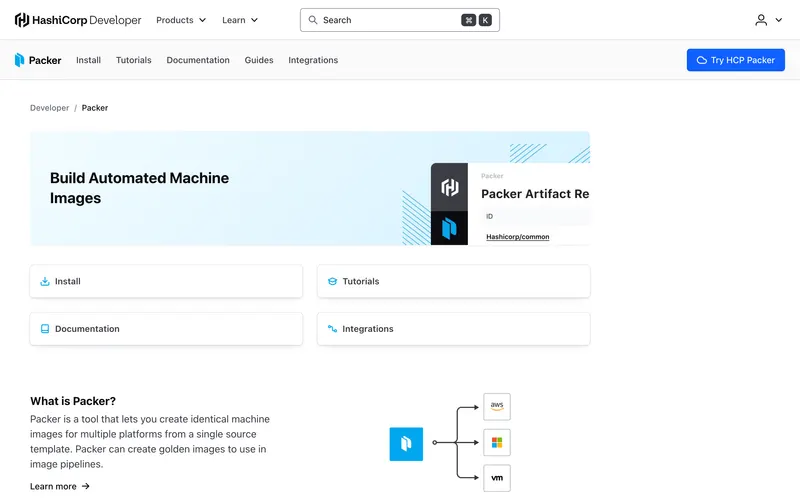Click the pipeline icon on Integrations card
800x500 pixels.
coord(332,329)
